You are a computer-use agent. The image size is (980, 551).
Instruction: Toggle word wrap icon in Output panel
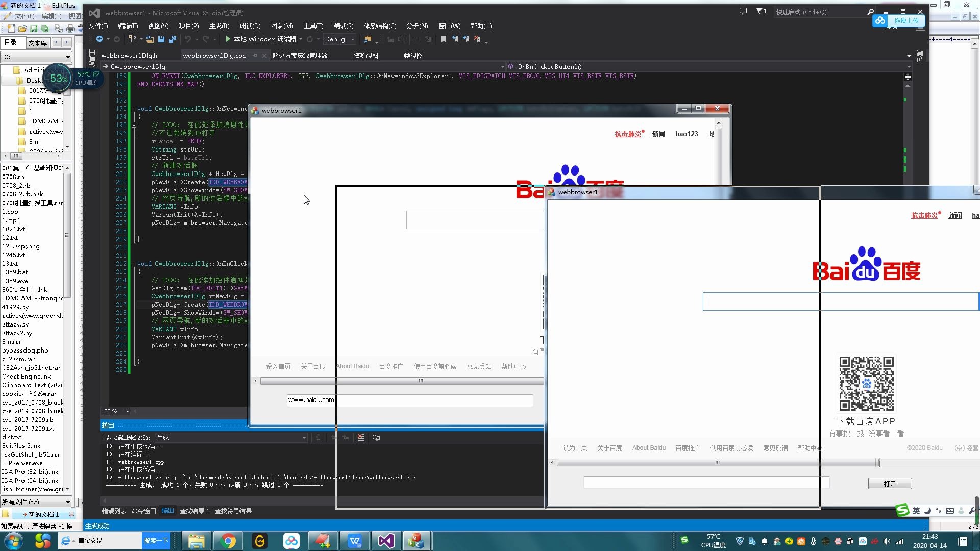click(376, 438)
